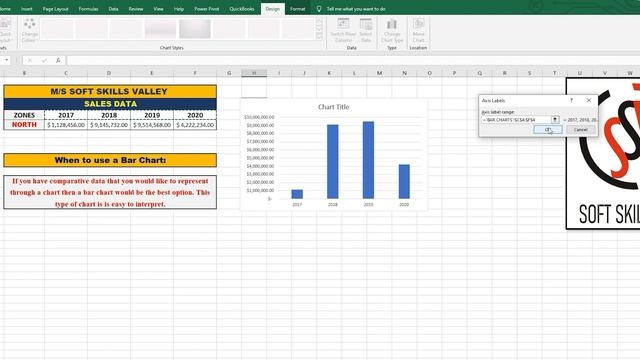The image size is (640, 360).
Task: Click the collapse-dialog range selector icon
Action: pos(555,120)
